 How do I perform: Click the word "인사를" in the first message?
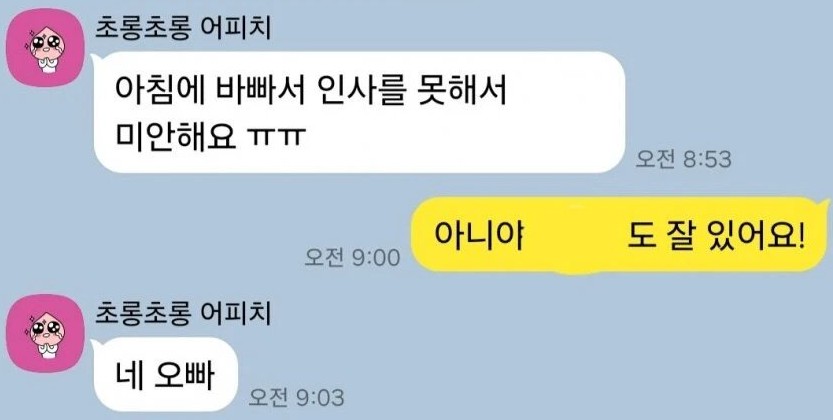click(x=367, y=91)
